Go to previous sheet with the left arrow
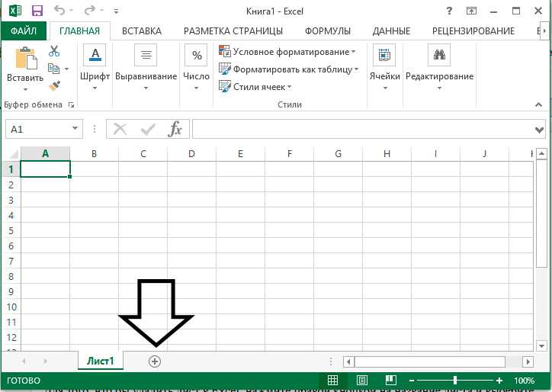552x392 pixels. [x=24, y=361]
